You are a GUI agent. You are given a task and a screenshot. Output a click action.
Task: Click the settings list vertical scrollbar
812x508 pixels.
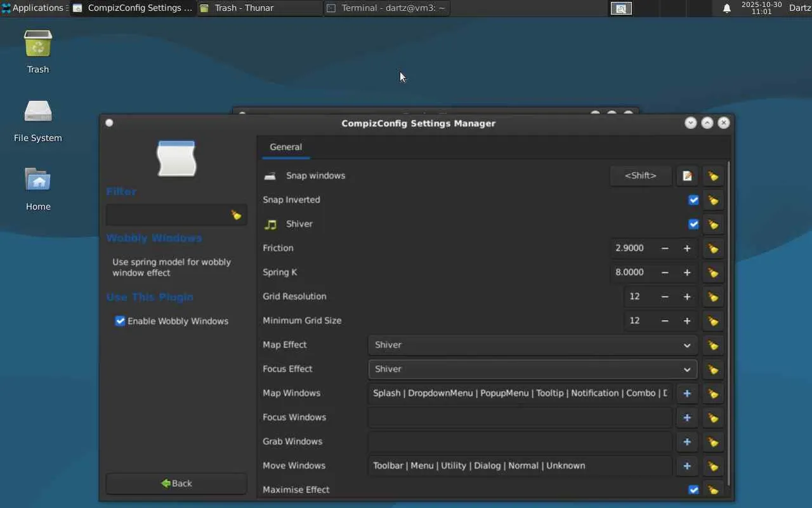[x=728, y=324]
